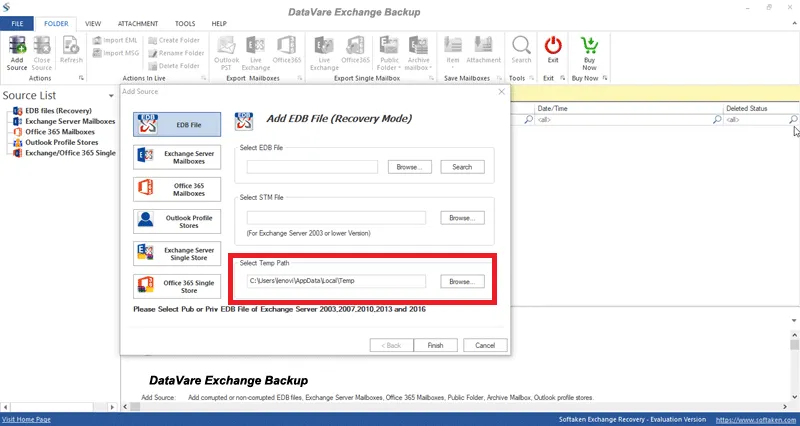Screen dimensions: 800x426
Task: Click Create Folder in the ribbon
Action: pos(174,40)
